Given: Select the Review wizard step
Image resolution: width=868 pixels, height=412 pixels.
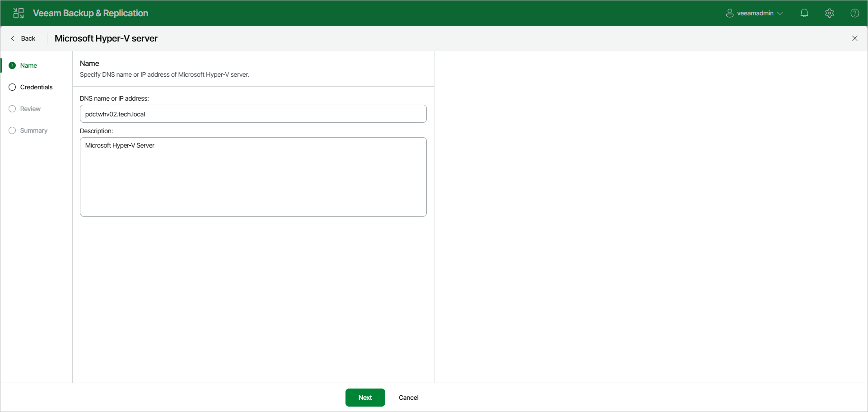Looking at the screenshot, I should coord(30,109).
